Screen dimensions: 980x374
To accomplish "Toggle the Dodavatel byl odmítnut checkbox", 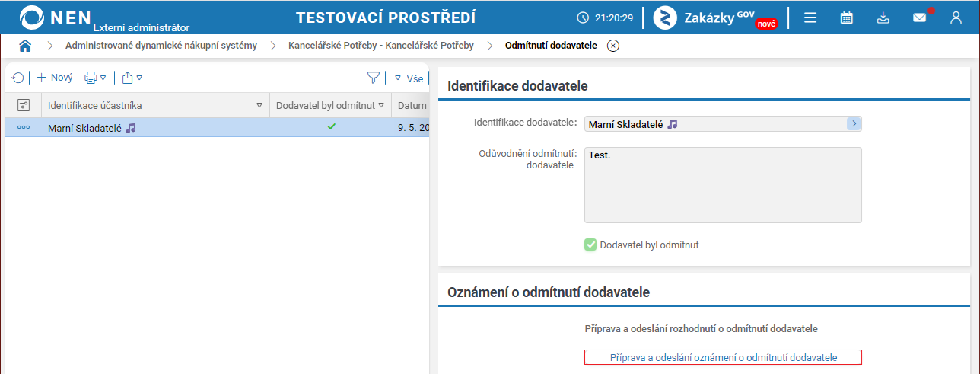I will click(x=590, y=245).
